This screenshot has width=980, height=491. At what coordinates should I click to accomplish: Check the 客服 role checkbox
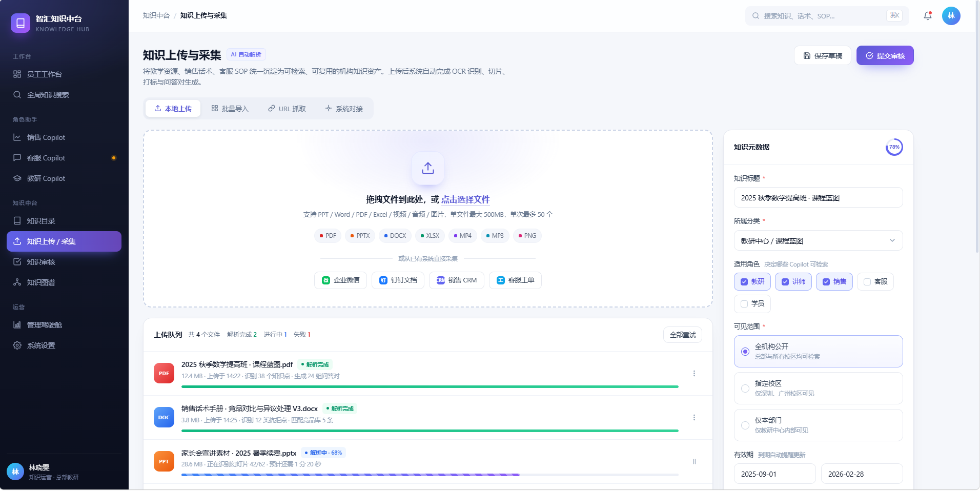click(x=867, y=282)
